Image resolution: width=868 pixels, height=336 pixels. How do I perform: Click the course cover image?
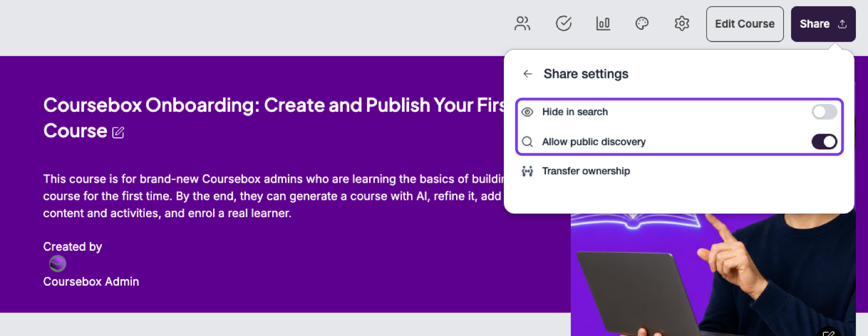(713, 275)
